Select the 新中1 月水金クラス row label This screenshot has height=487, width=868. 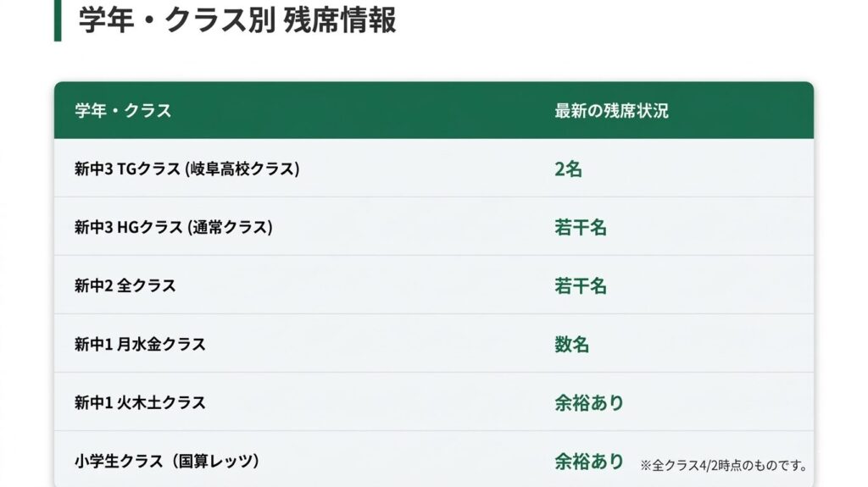140,344
